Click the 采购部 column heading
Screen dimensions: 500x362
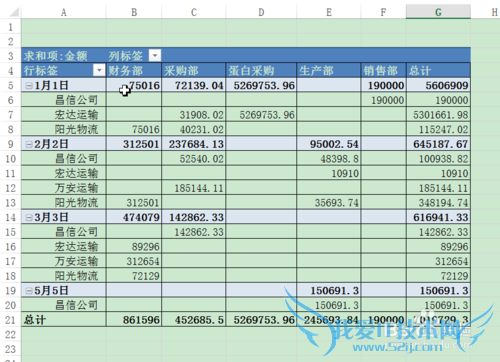click(x=194, y=70)
